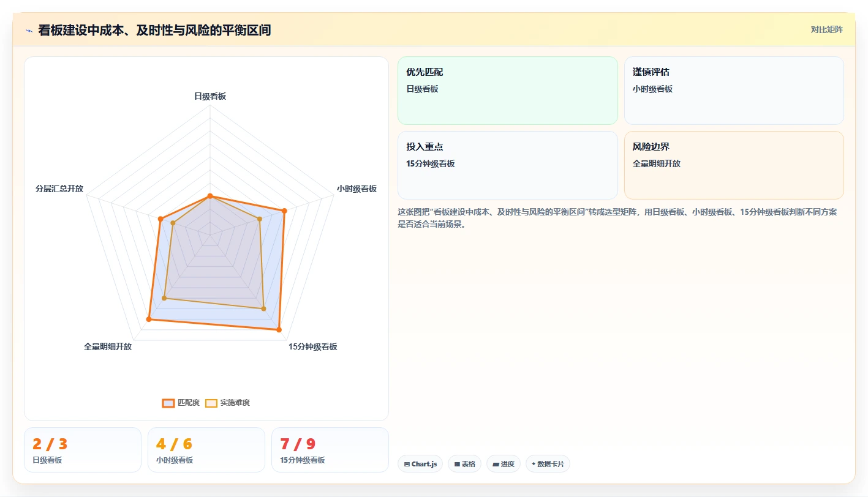Click 匹配度 data point on 全量明细开放 axis

[149, 319]
